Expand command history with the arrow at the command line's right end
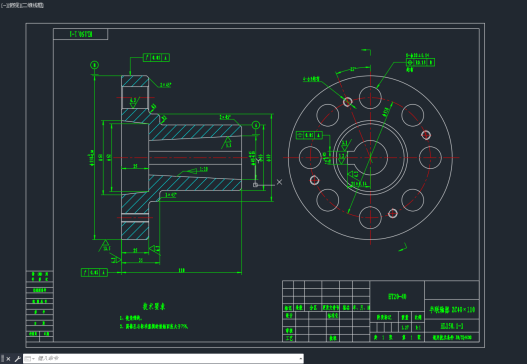This screenshot has width=527, height=364. pos(300,359)
